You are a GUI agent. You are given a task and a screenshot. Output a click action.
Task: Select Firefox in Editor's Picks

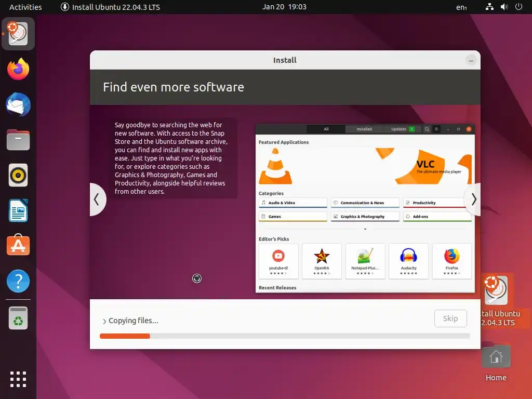451,261
